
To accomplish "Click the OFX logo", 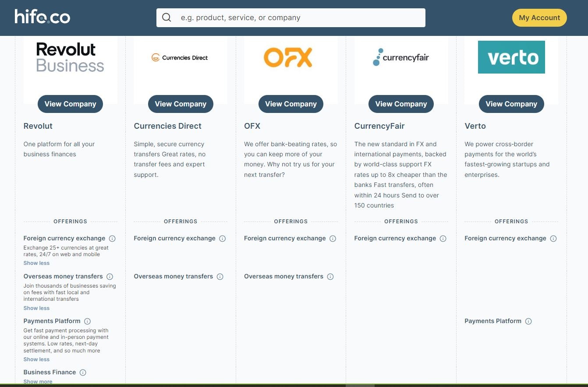I will point(288,57).
